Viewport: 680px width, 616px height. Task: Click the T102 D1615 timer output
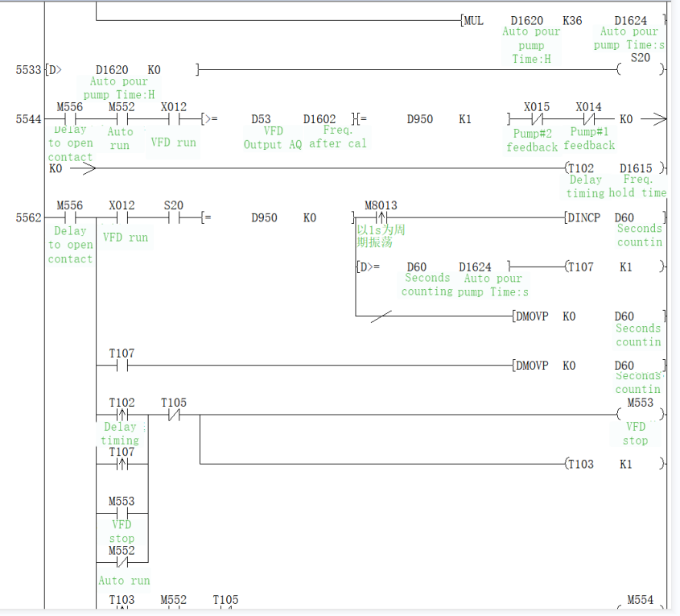coord(616,168)
